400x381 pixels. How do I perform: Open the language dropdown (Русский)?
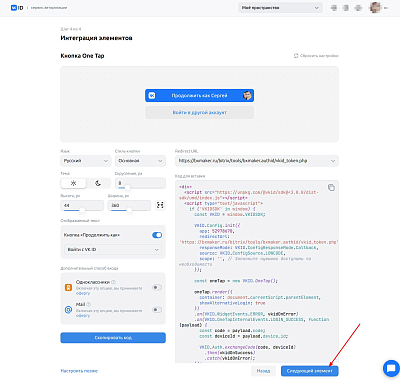pyautogui.click(x=86, y=161)
